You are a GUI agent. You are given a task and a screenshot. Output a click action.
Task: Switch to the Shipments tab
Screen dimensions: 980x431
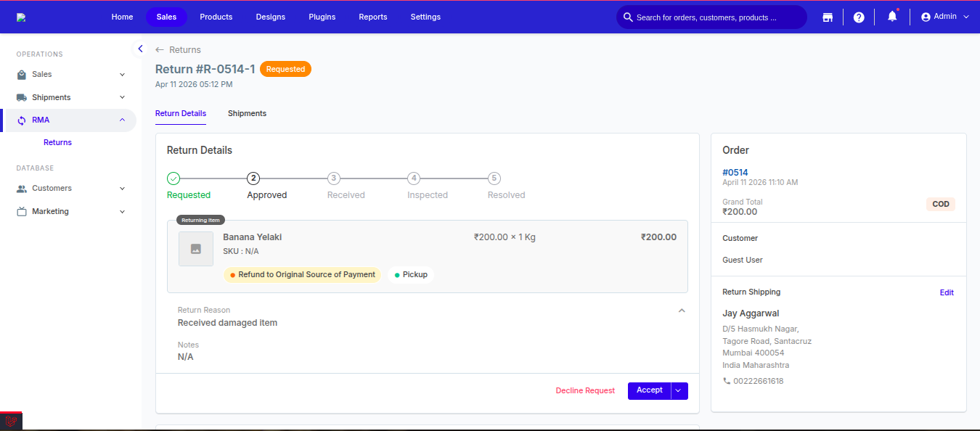click(x=247, y=114)
